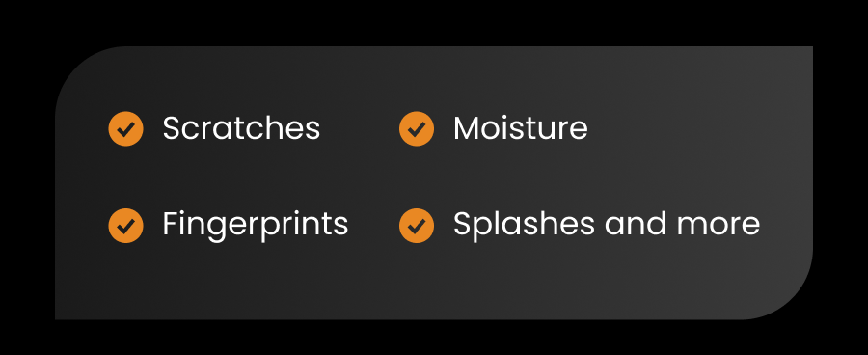The height and width of the screenshot is (355, 868).
Task: Click the card's rounded bottom-right corner
Action: (792, 299)
